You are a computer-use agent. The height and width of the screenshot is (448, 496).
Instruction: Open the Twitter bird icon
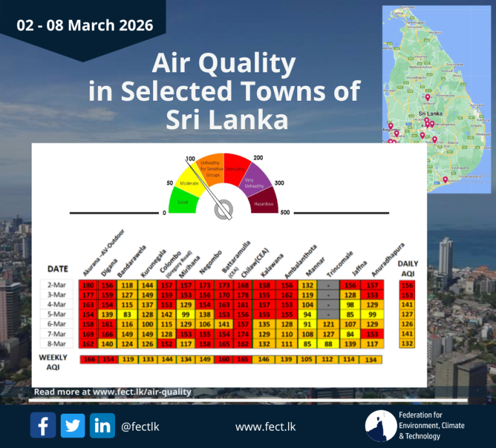coord(72,425)
